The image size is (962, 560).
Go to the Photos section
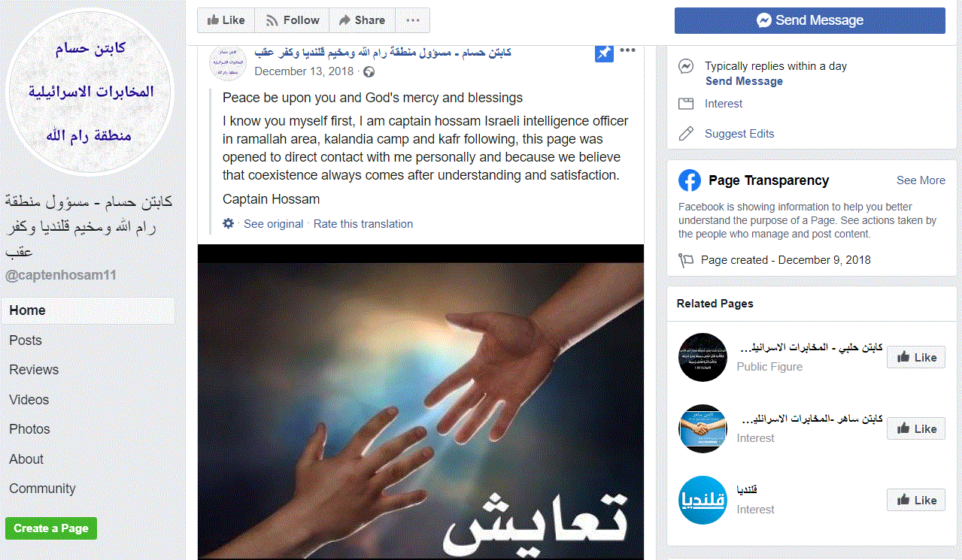click(29, 429)
